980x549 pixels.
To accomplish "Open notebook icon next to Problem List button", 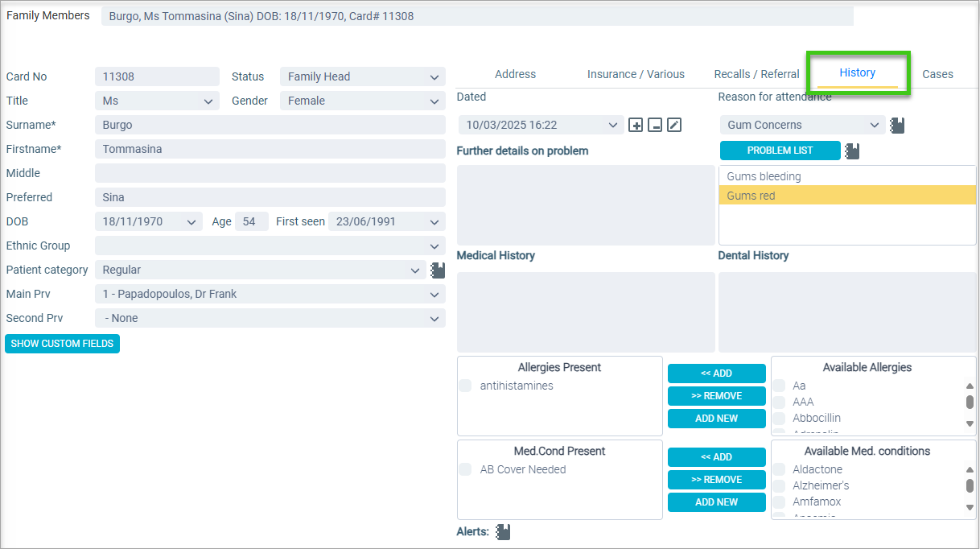I will coord(852,151).
